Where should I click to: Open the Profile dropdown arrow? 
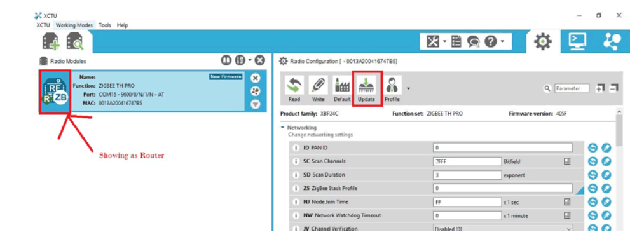pos(408,88)
